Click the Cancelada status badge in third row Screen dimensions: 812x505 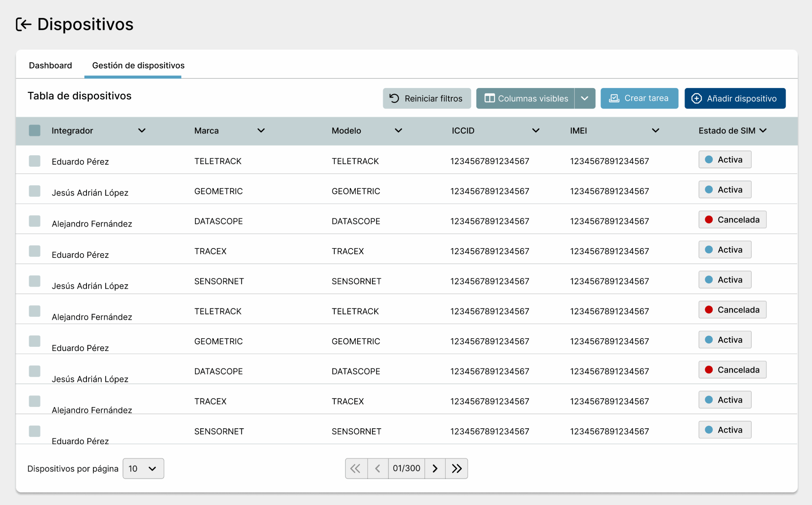(732, 220)
